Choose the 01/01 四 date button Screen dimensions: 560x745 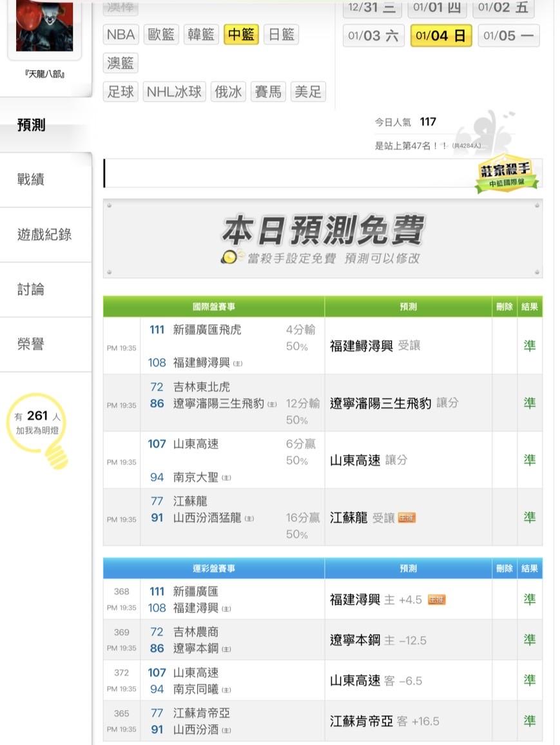click(438, 8)
